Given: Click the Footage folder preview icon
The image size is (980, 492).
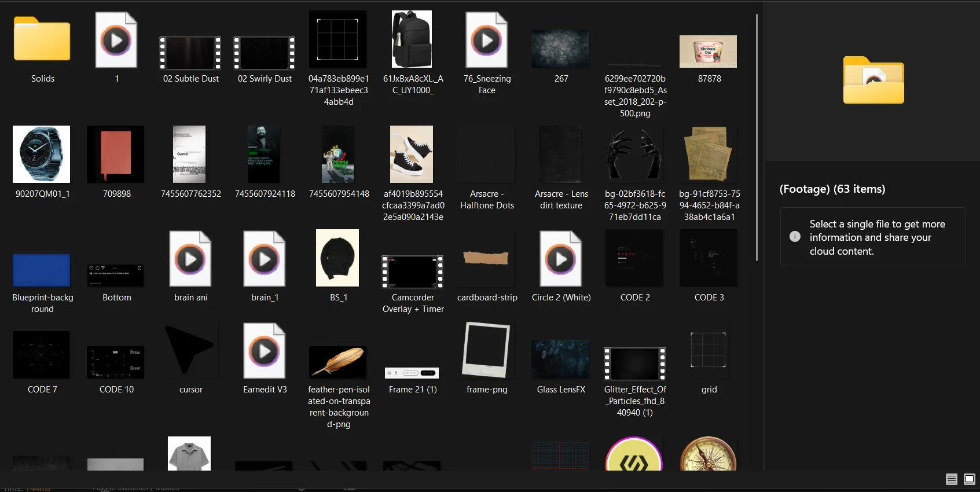Looking at the screenshot, I should (x=873, y=80).
